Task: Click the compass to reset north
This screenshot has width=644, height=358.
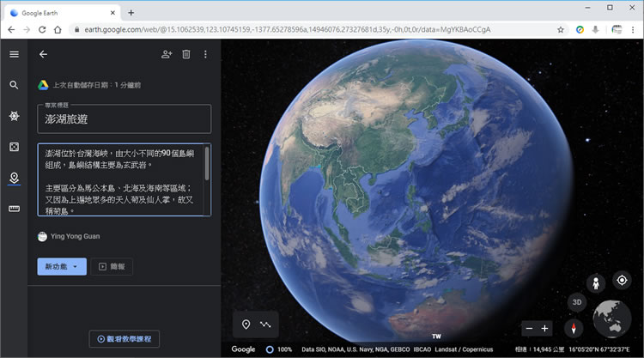Action: 574,328
